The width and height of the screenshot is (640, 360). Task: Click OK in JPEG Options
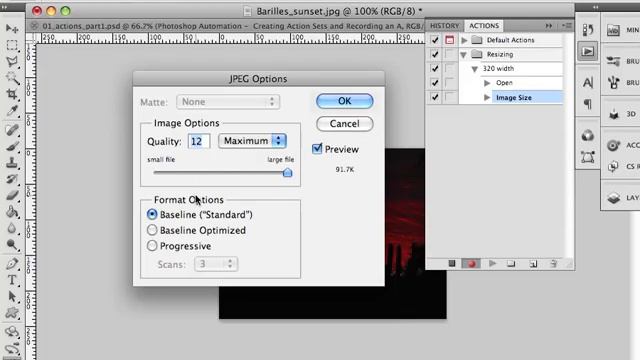(x=344, y=101)
